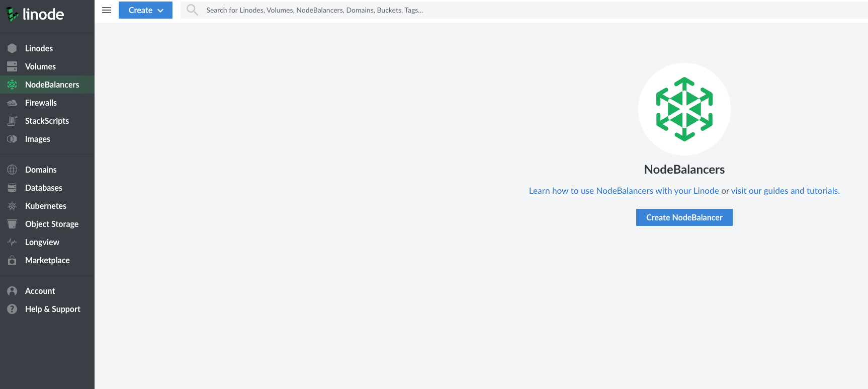Open the 'Learn how to use NodeBalancers' link

tap(624, 191)
